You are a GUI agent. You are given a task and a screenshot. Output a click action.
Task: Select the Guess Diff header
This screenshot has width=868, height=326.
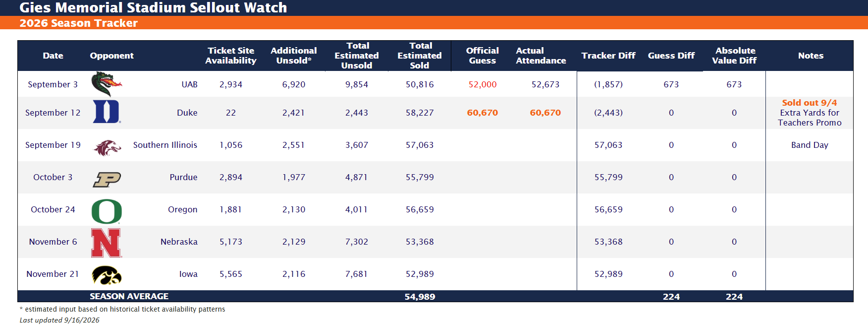click(x=671, y=56)
